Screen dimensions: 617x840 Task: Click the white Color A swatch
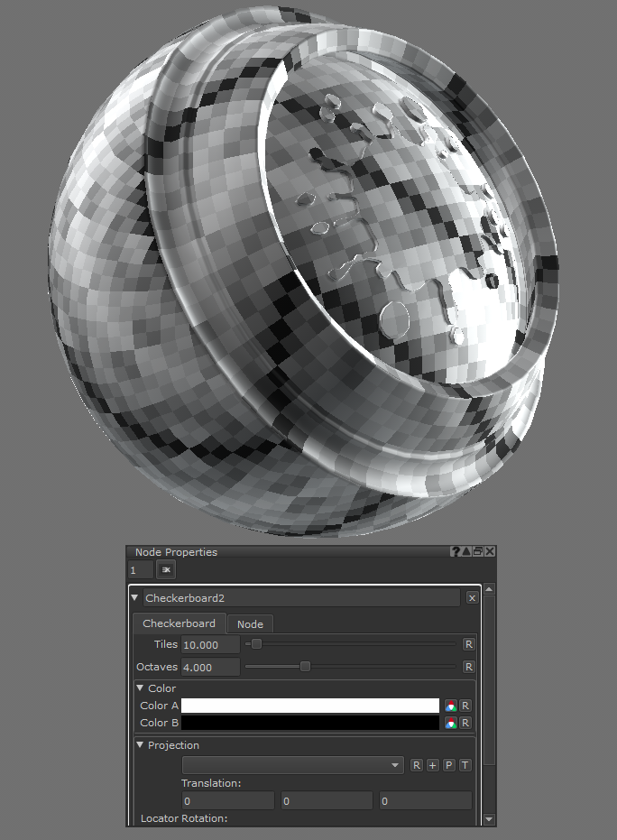point(309,706)
